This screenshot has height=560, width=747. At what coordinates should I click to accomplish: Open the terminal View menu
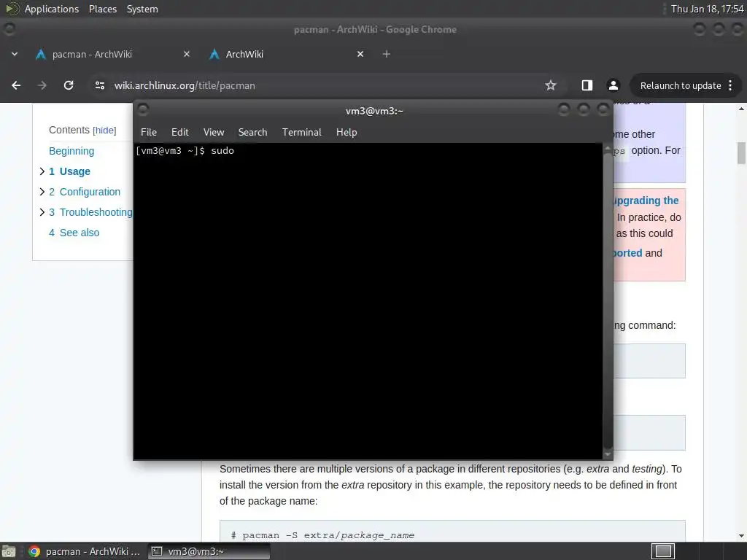click(x=214, y=133)
